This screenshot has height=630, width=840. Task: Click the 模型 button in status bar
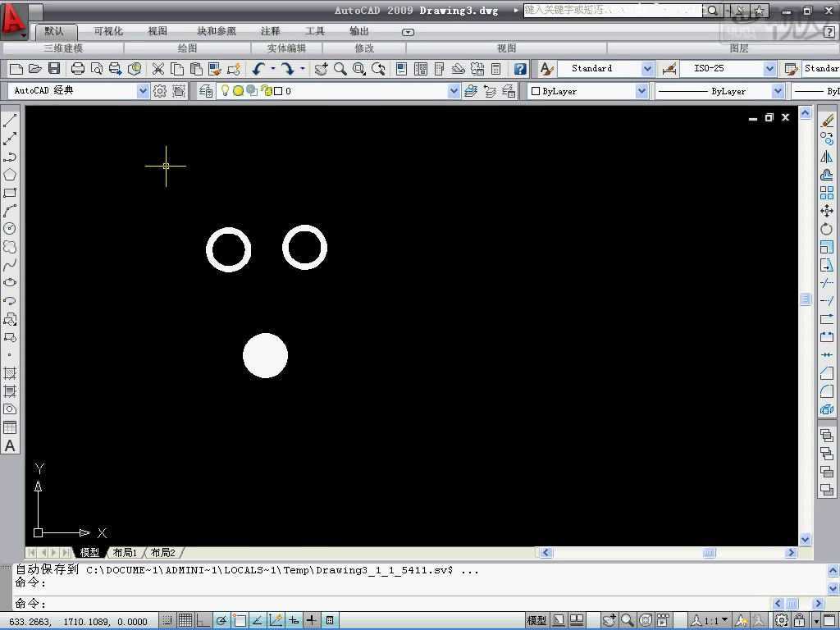[x=536, y=620]
